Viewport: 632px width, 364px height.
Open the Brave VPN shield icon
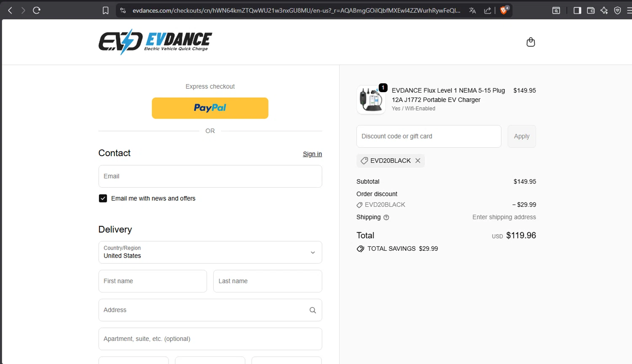pos(618,11)
